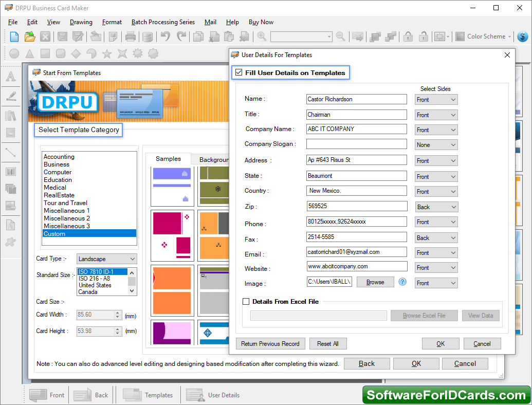Click the Company Slogan input field

coord(356,144)
